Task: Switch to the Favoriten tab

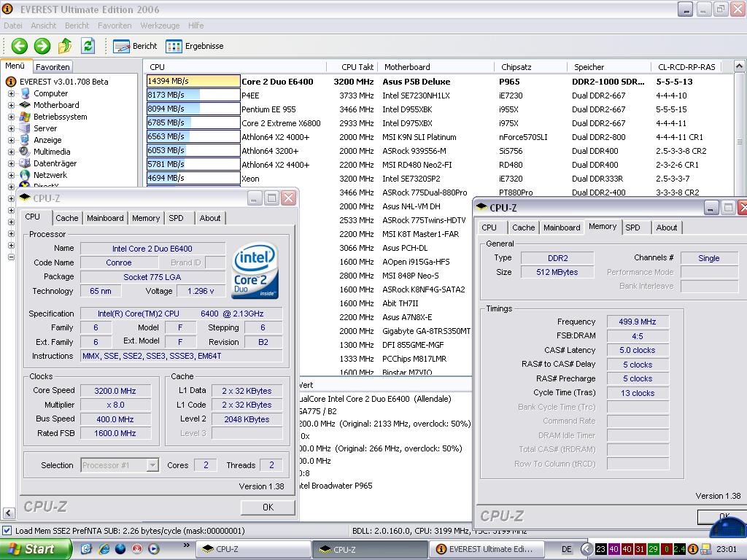Action: pos(53,66)
